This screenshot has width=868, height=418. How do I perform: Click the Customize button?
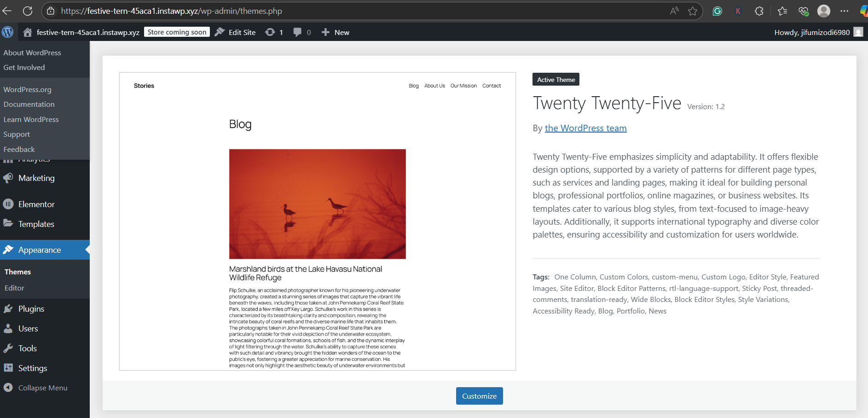[480, 396]
